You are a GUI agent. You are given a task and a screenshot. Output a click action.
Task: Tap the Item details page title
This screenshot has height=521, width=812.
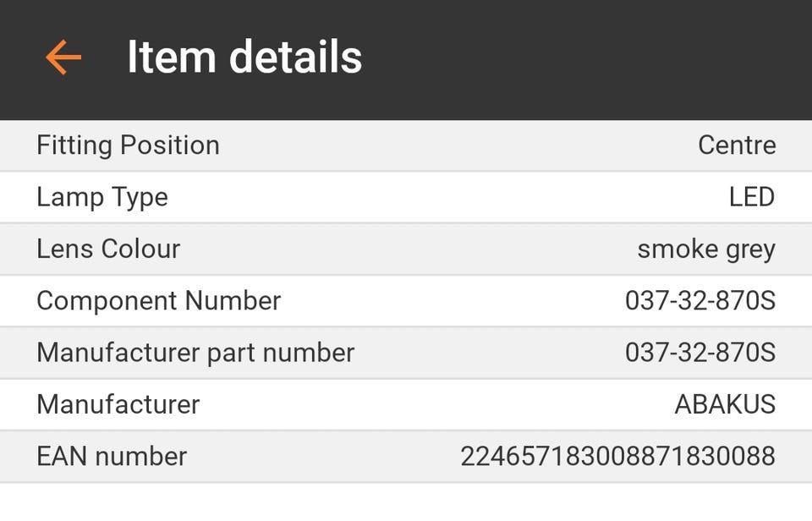pyautogui.click(x=244, y=58)
